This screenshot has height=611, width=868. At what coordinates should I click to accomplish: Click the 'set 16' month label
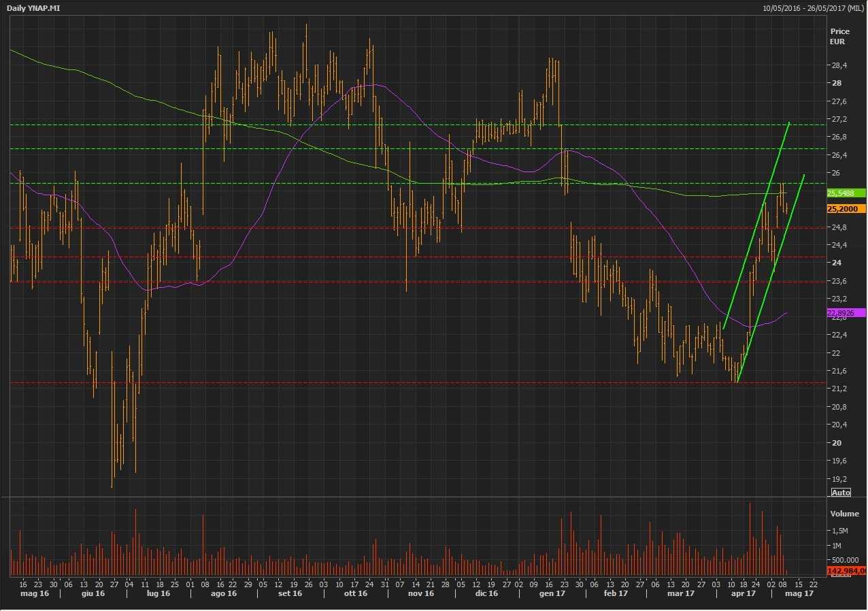pos(290,594)
